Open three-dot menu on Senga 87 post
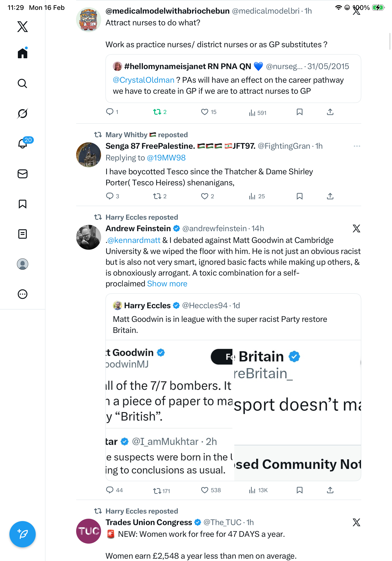 click(357, 146)
